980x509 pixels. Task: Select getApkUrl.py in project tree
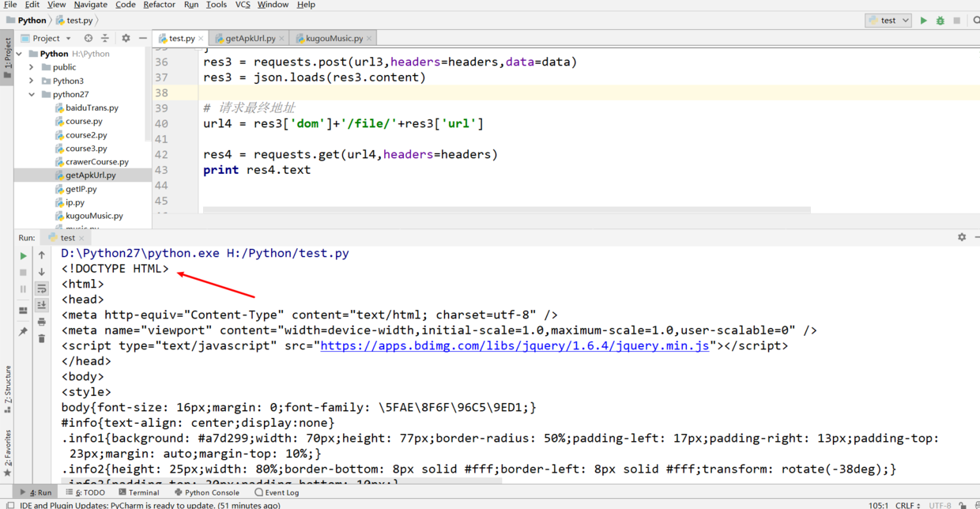click(91, 175)
